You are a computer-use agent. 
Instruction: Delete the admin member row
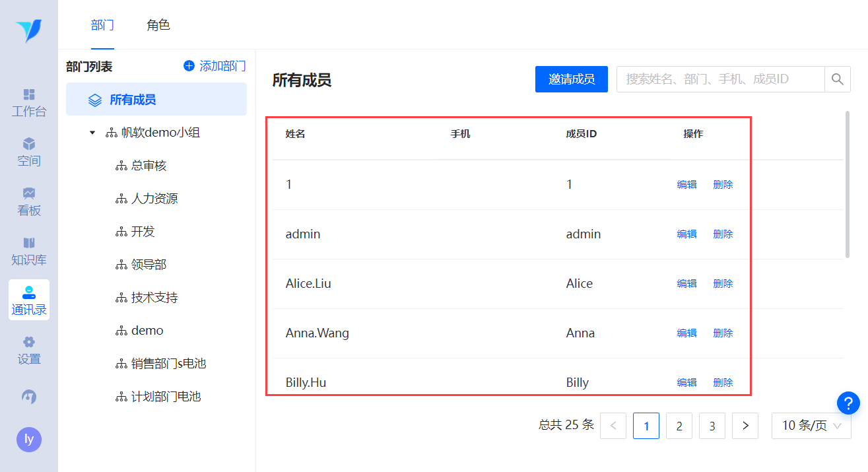coord(723,234)
